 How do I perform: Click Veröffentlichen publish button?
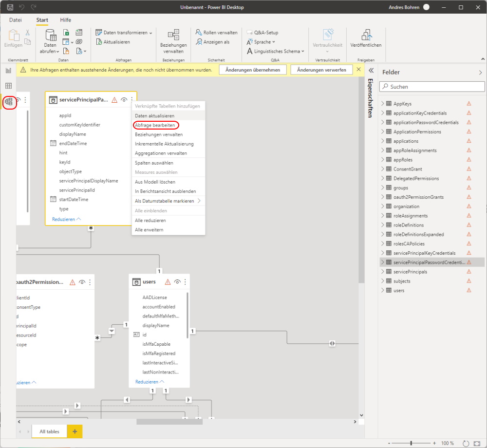pos(366,38)
